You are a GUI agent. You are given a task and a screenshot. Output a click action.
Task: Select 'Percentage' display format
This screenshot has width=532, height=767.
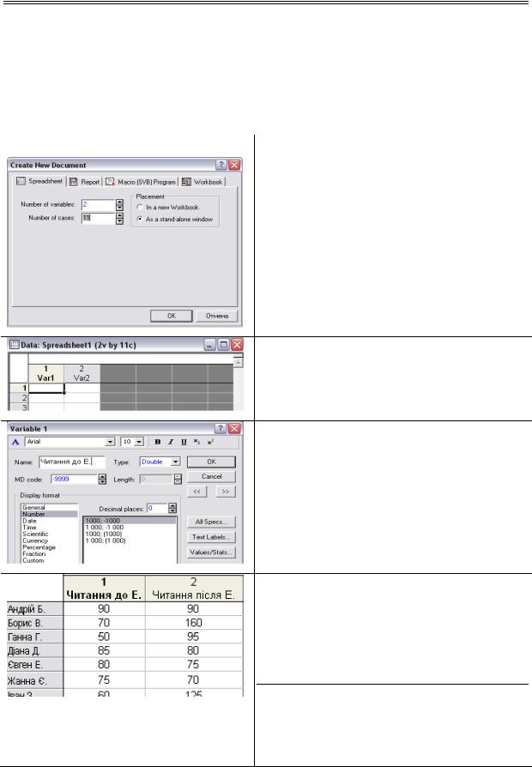click(49, 547)
